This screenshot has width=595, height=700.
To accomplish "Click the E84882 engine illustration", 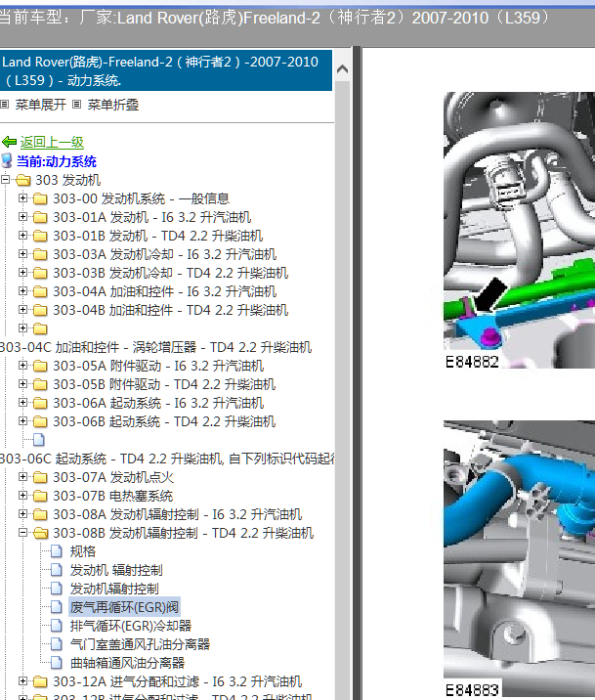I will click(519, 231).
